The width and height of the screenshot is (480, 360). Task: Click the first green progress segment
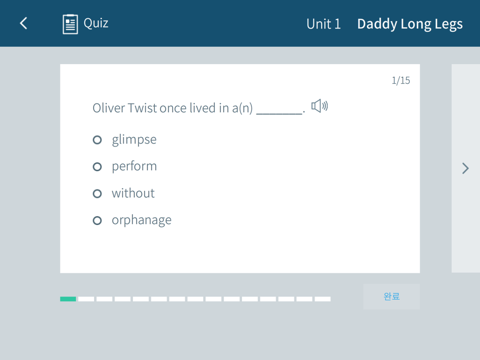pos(68,299)
